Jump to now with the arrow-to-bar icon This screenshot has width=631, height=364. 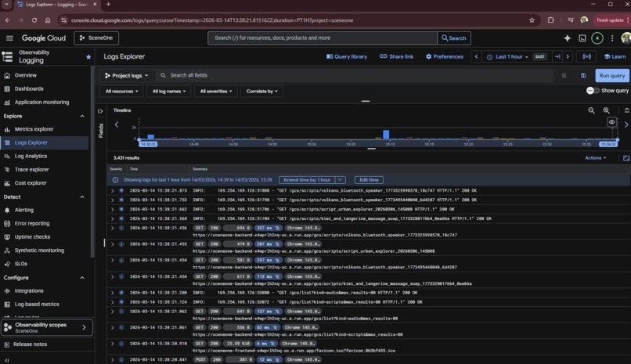click(x=557, y=56)
